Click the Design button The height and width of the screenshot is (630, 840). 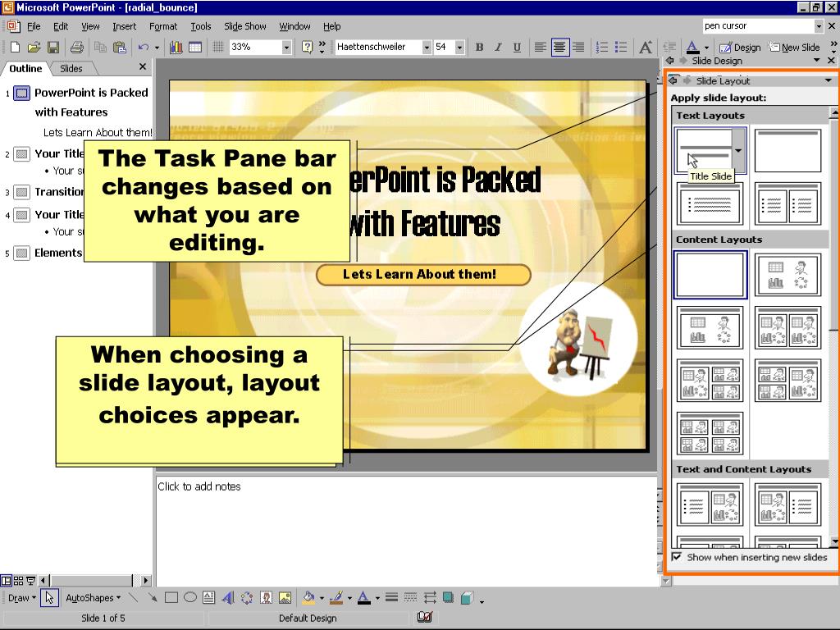(x=740, y=47)
